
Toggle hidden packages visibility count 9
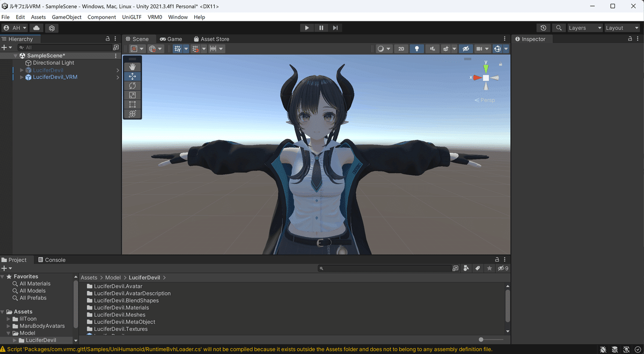click(x=503, y=268)
